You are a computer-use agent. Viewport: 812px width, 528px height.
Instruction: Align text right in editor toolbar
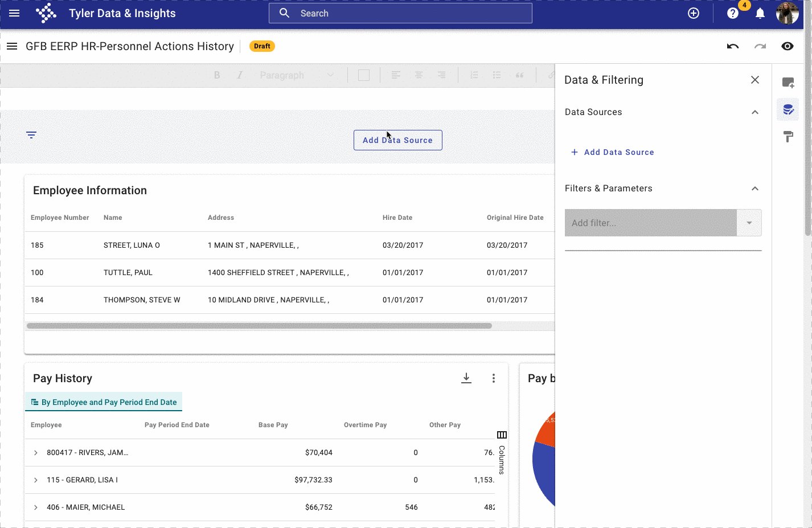click(441, 75)
